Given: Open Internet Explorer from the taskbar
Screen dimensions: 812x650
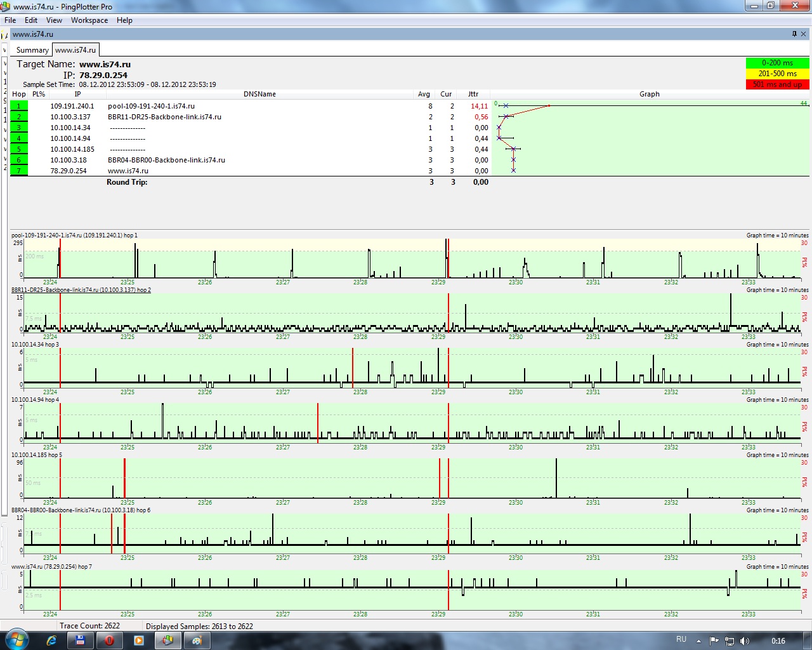Looking at the screenshot, I should pyautogui.click(x=51, y=640).
